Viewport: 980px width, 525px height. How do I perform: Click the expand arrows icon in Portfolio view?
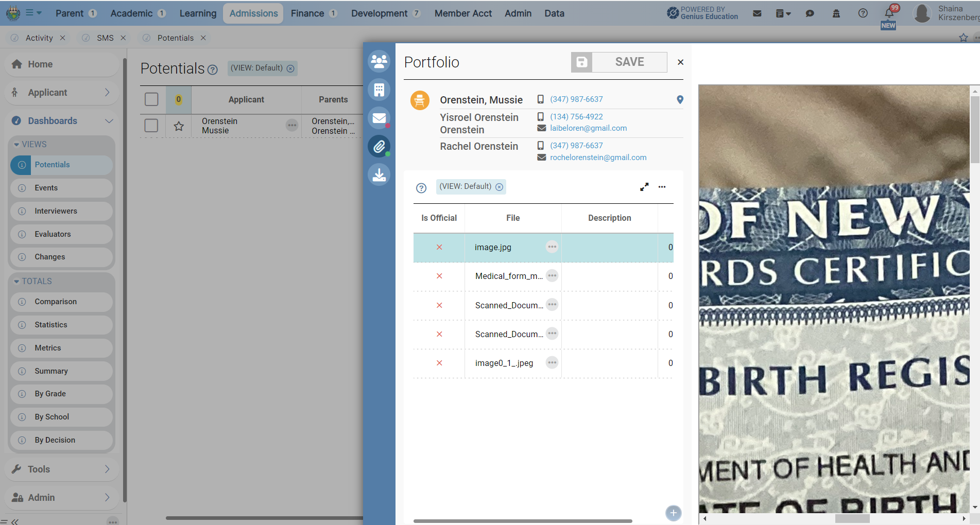tap(644, 187)
